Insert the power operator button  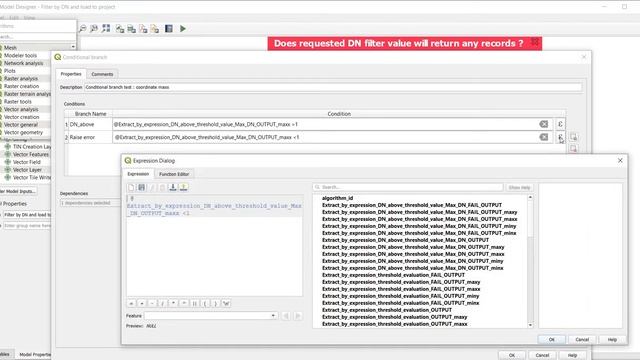(x=184, y=303)
